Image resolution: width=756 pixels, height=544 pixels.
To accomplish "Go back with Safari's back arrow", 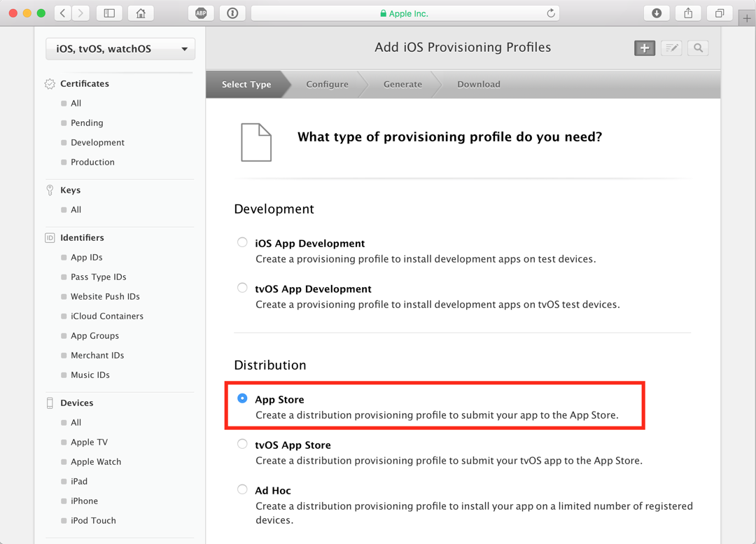I will point(63,13).
